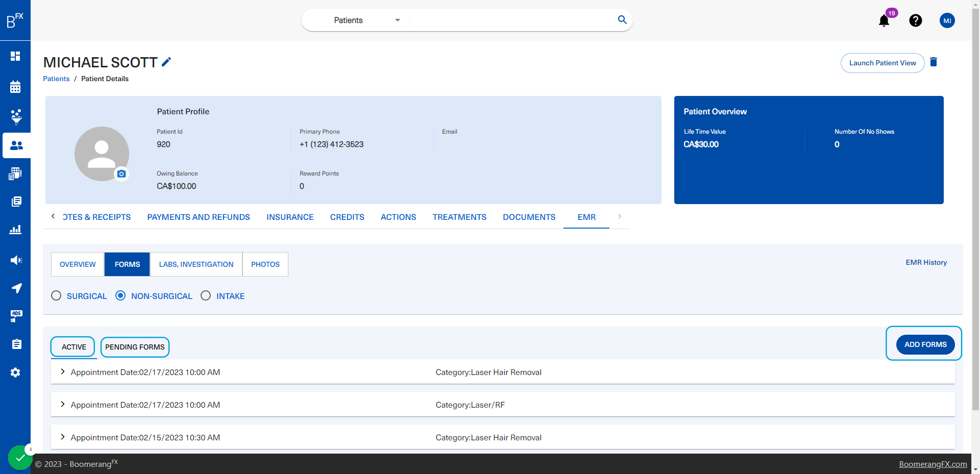Open the PHOTOS sub-tab
The width and height of the screenshot is (980, 474).
point(265,264)
